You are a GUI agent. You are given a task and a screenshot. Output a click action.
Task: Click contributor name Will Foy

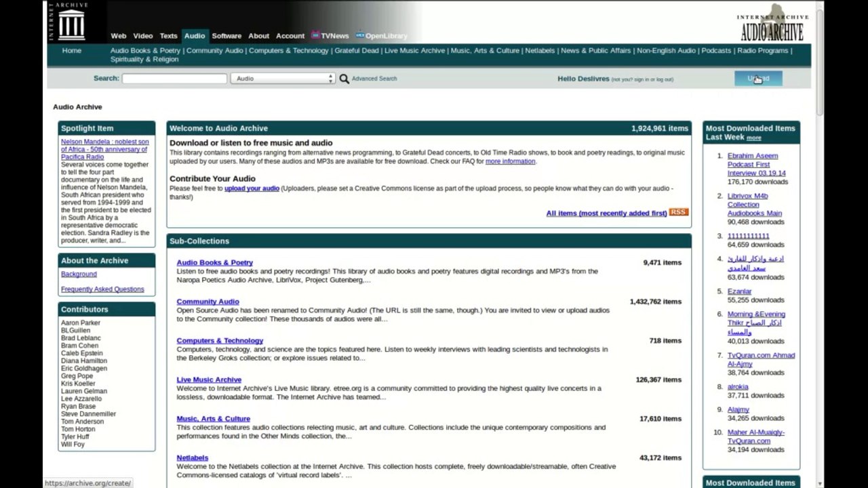click(73, 445)
